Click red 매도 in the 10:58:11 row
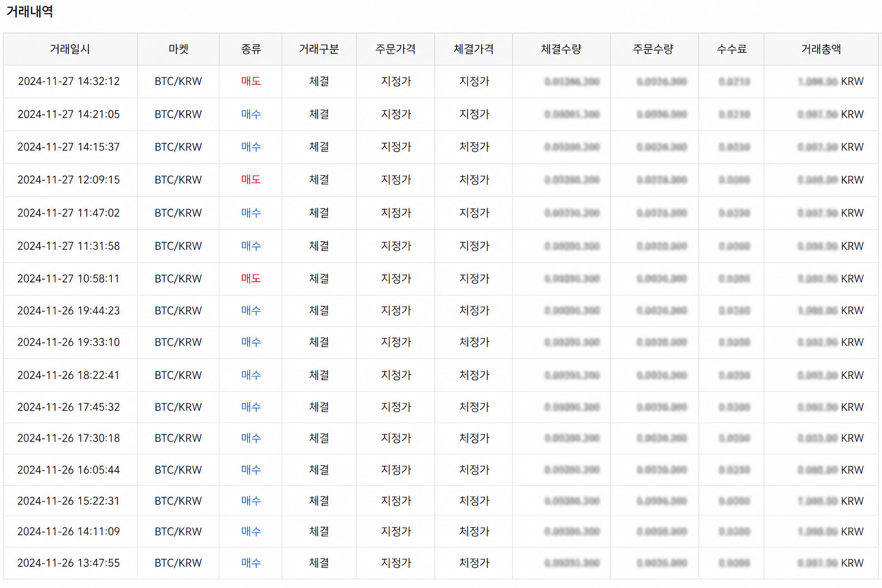 click(x=251, y=278)
